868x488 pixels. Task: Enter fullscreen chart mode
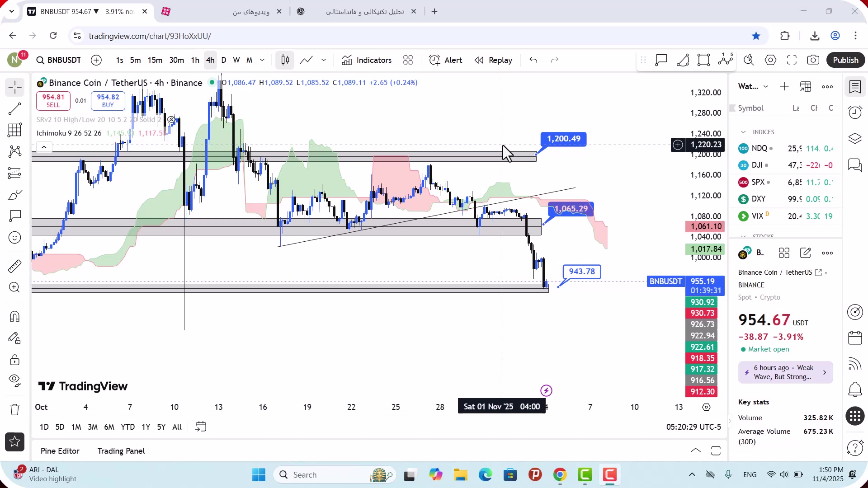pyautogui.click(x=792, y=60)
